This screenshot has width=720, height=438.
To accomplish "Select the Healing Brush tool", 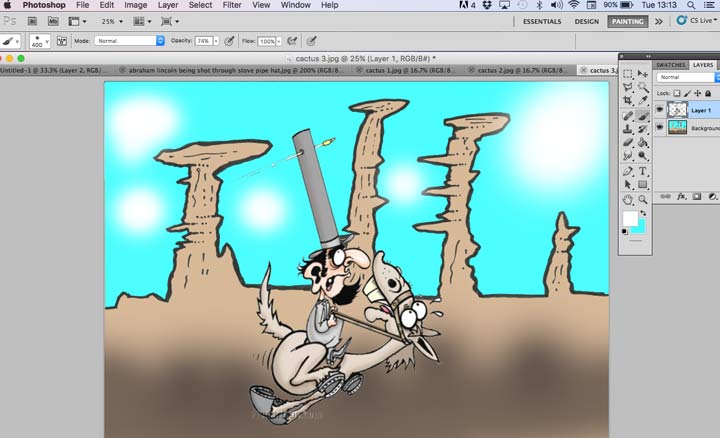I will [x=628, y=116].
